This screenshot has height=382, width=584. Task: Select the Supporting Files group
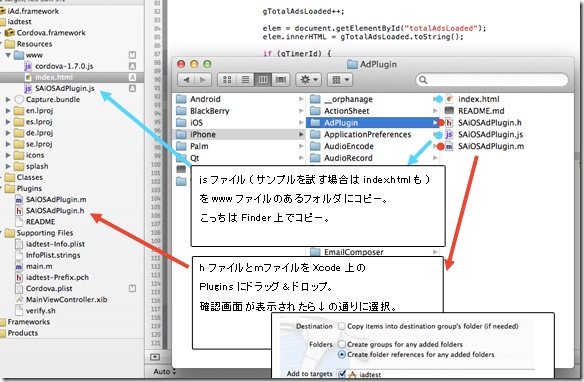(44, 233)
